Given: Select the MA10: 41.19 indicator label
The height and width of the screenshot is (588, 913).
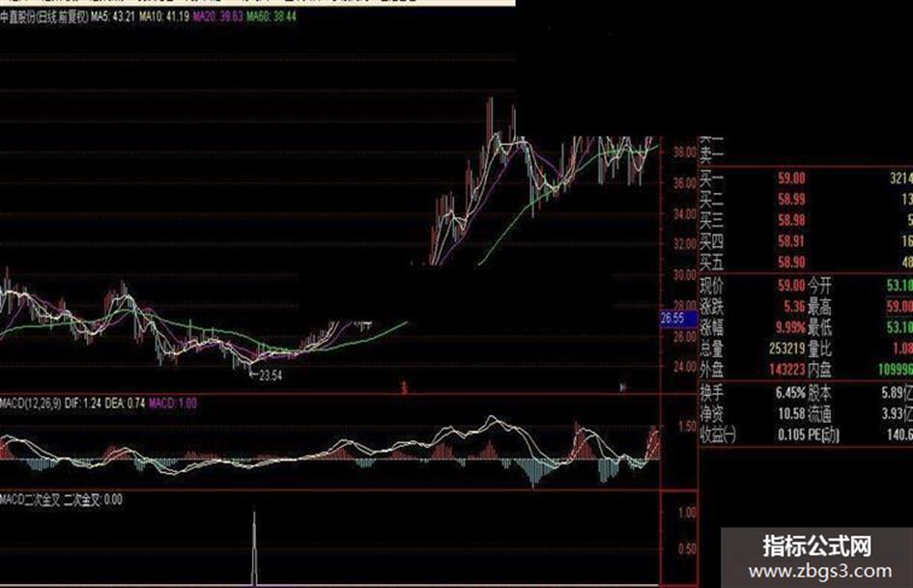Looking at the screenshot, I should [x=163, y=16].
